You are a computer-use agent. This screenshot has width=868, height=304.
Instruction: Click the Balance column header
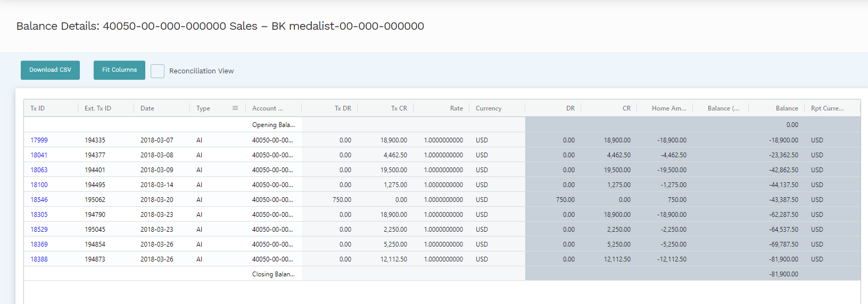[787, 108]
